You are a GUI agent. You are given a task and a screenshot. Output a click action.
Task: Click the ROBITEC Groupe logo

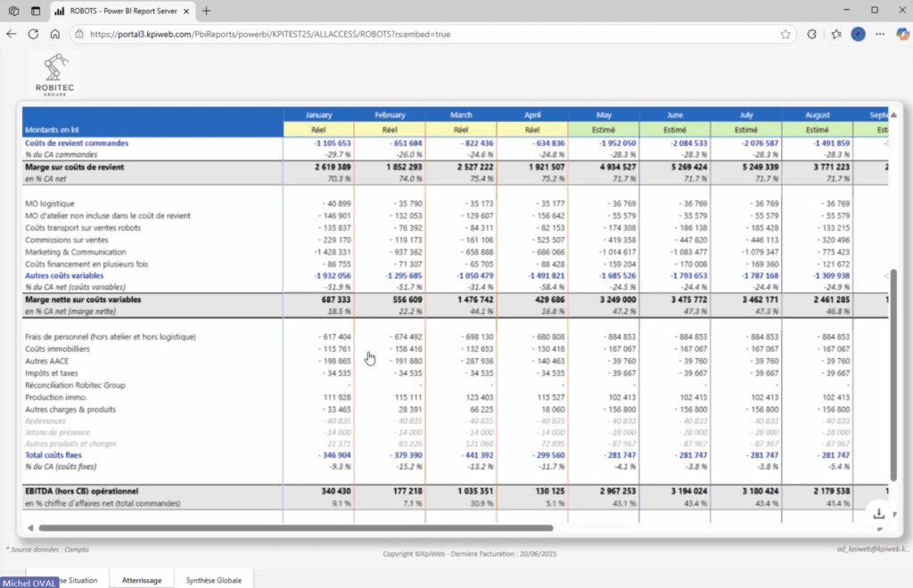point(54,75)
